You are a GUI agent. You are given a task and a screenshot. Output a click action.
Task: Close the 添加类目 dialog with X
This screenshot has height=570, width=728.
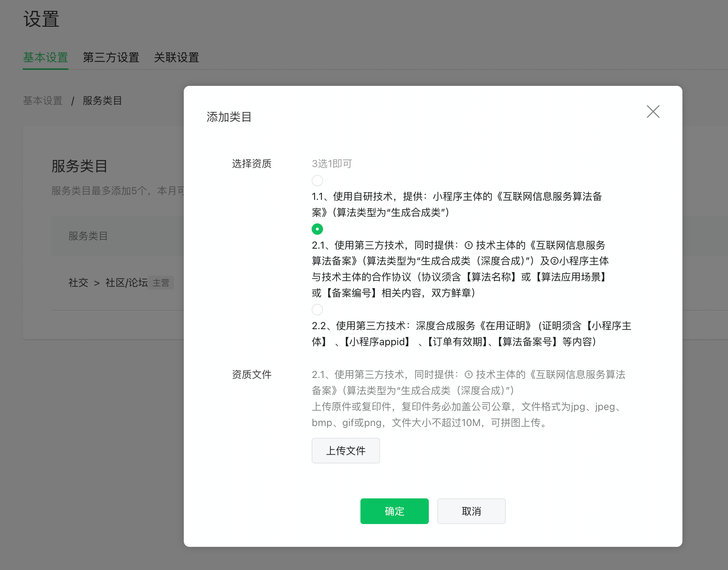click(x=653, y=112)
